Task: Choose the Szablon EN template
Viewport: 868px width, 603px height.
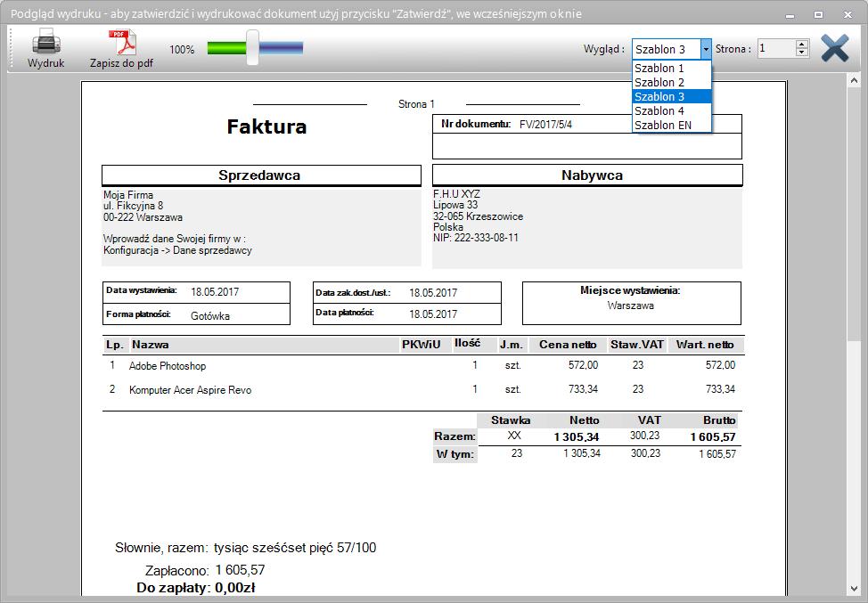Action: coord(671,125)
